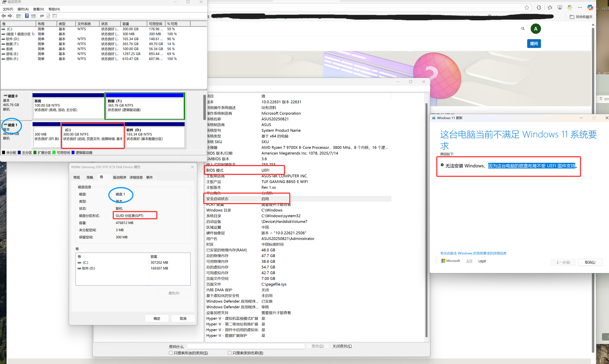Click 关闭查找(C) in System Information

(342, 346)
